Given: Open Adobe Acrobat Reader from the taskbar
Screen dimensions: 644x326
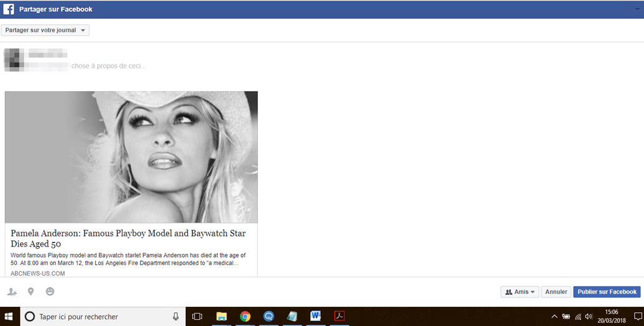Looking at the screenshot, I should point(339,316).
